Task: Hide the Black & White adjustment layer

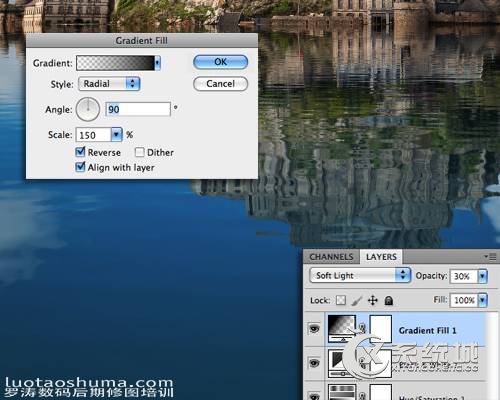Action: 314,363
